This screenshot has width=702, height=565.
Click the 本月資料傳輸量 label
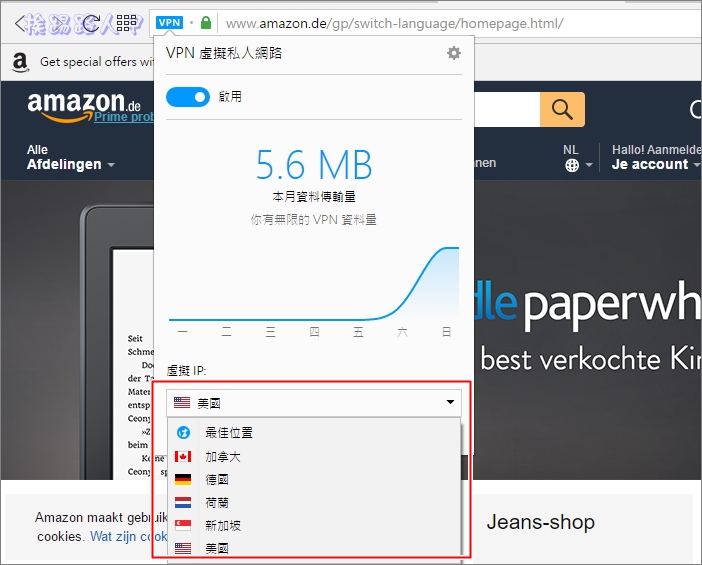pyautogui.click(x=314, y=197)
